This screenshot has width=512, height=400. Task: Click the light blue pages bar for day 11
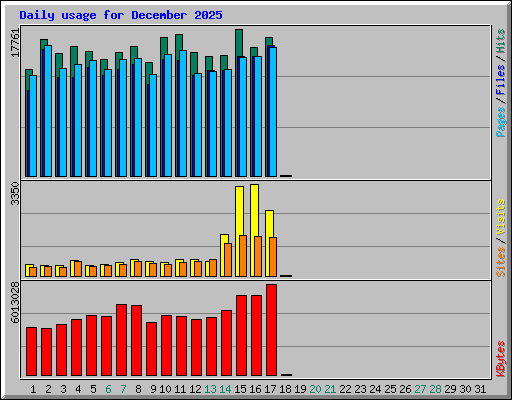[183, 113]
